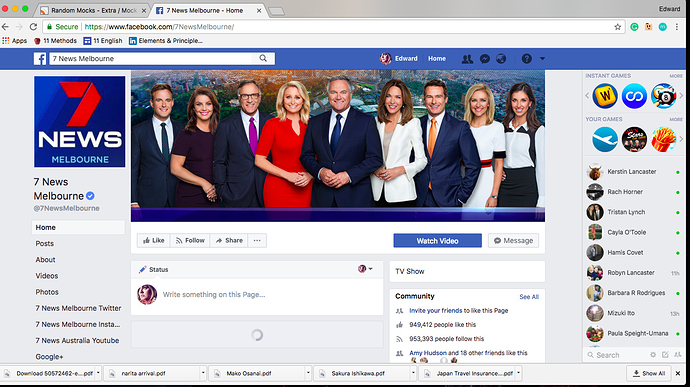
Task: Open chat with Tristan Lynch
Action: (x=634, y=212)
